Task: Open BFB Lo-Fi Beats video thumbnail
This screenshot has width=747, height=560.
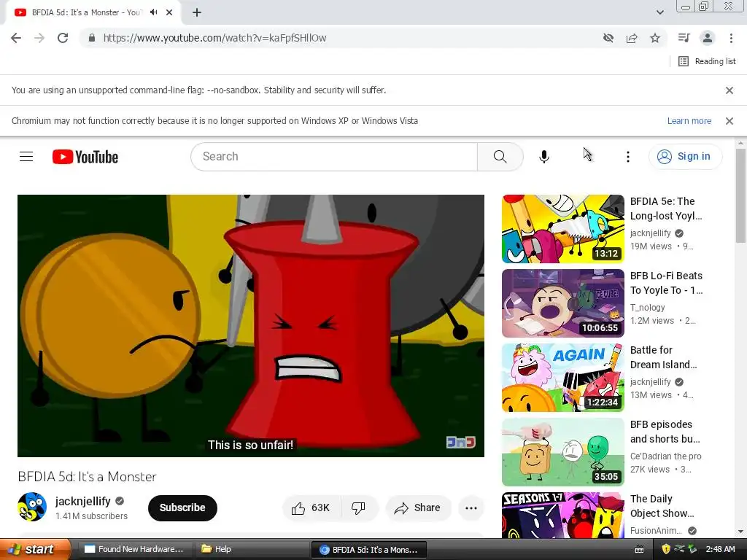Action: [x=562, y=303]
